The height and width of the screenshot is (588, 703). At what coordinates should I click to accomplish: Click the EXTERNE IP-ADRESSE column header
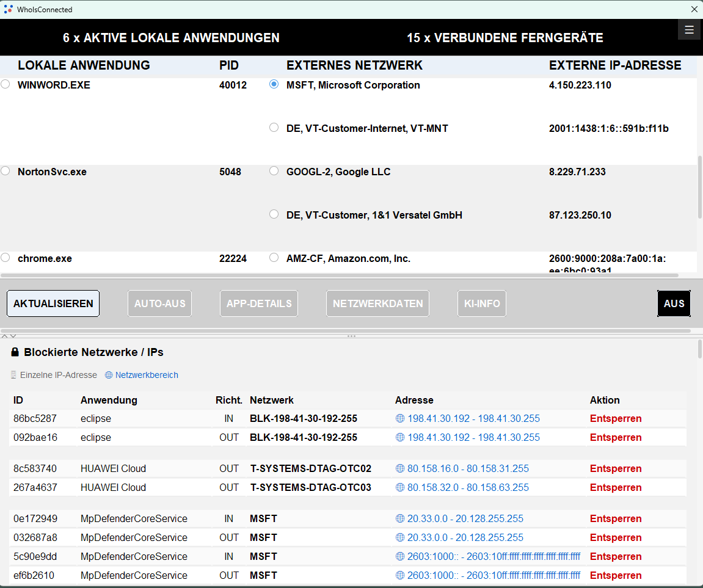coord(615,65)
